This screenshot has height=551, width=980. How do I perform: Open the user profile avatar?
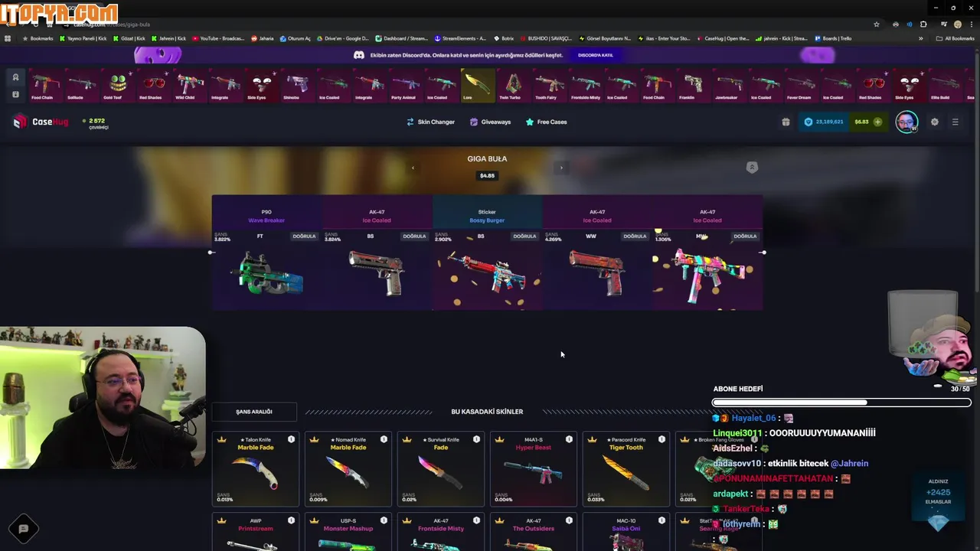pos(906,122)
